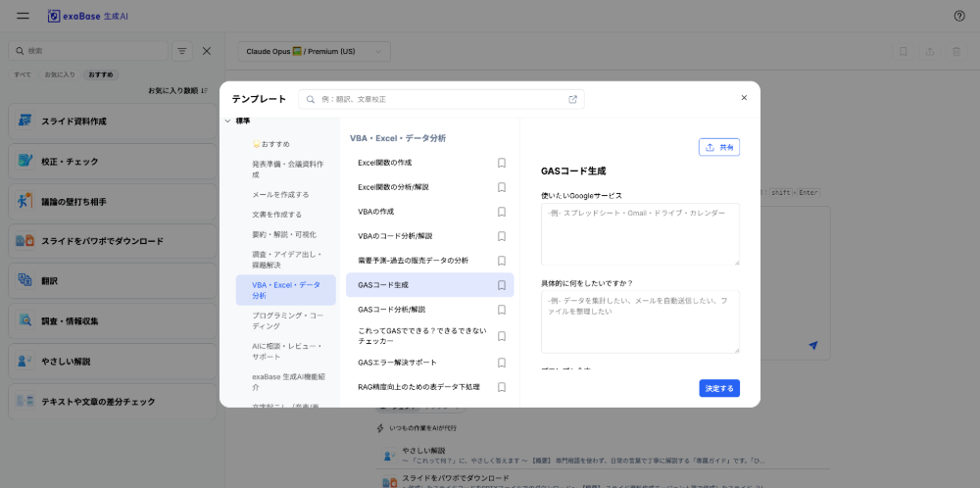
Task: Select VBA・Excel・データ分析 category
Action: point(285,290)
